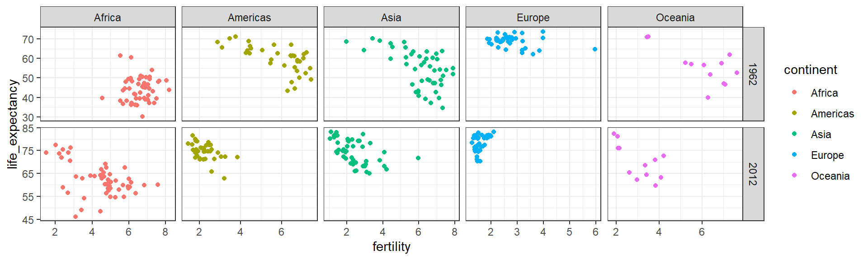Select the 2012 row strip label
The height and width of the screenshot is (260, 868).
[753, 174]
